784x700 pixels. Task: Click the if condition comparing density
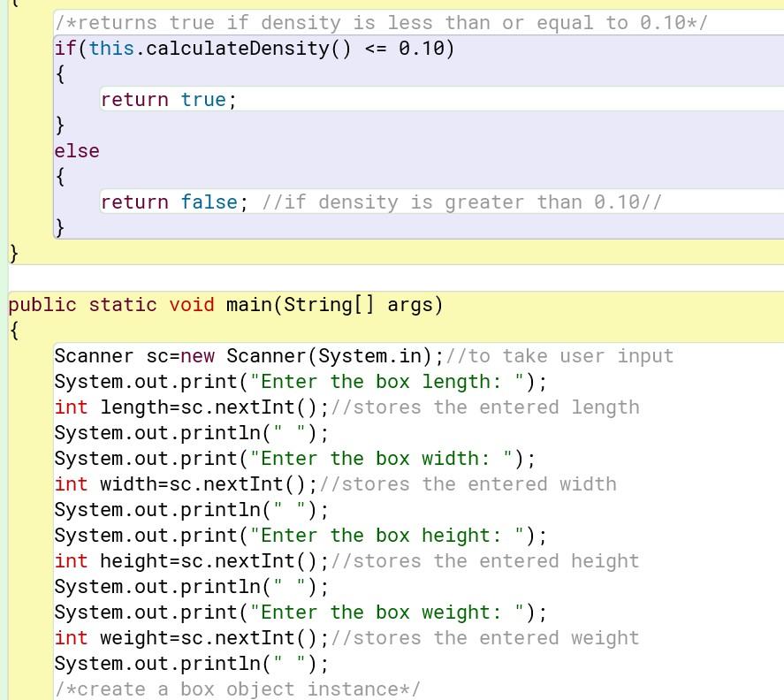[x=256, y=49]
